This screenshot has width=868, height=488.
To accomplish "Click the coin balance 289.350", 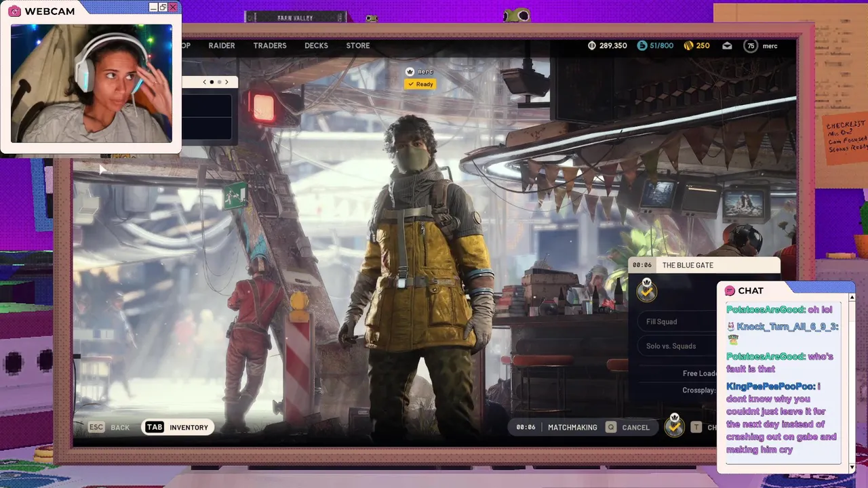I will 613,45.
